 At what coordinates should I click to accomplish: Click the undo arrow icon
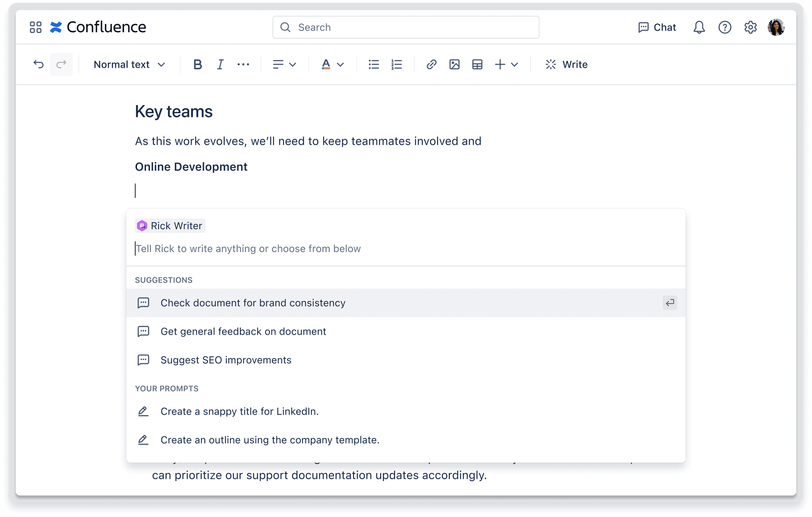pos(38,64)
